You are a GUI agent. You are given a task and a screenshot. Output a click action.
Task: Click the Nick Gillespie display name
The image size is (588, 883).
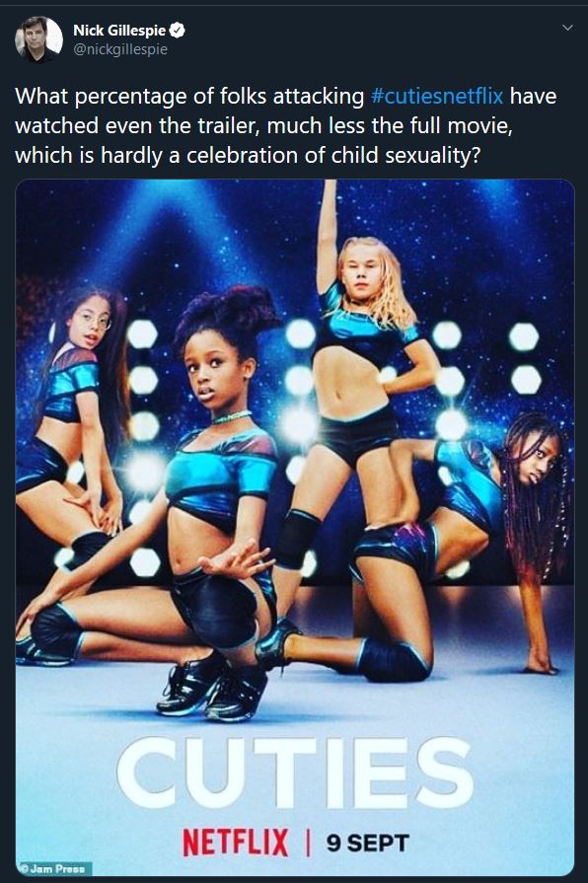[x=119, y=31]
